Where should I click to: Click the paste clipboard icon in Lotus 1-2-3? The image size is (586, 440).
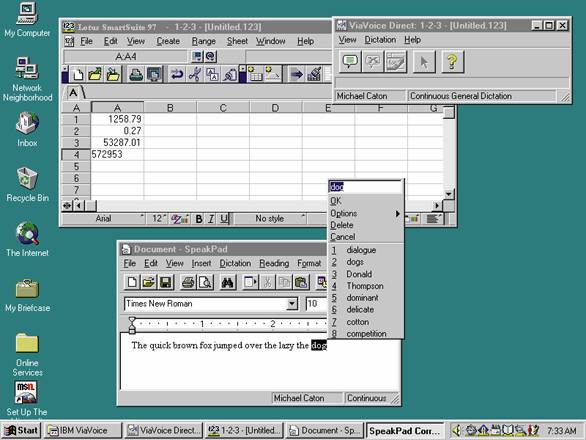tap(230, 74)
